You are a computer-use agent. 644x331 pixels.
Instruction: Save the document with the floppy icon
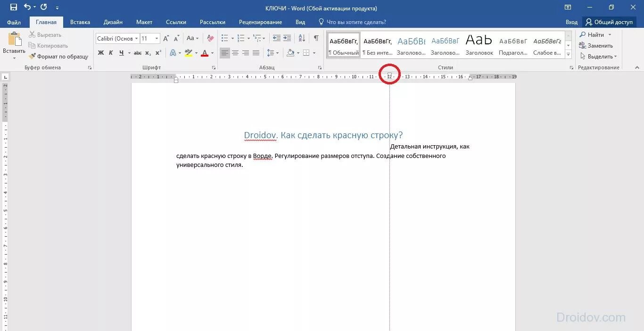13,7
